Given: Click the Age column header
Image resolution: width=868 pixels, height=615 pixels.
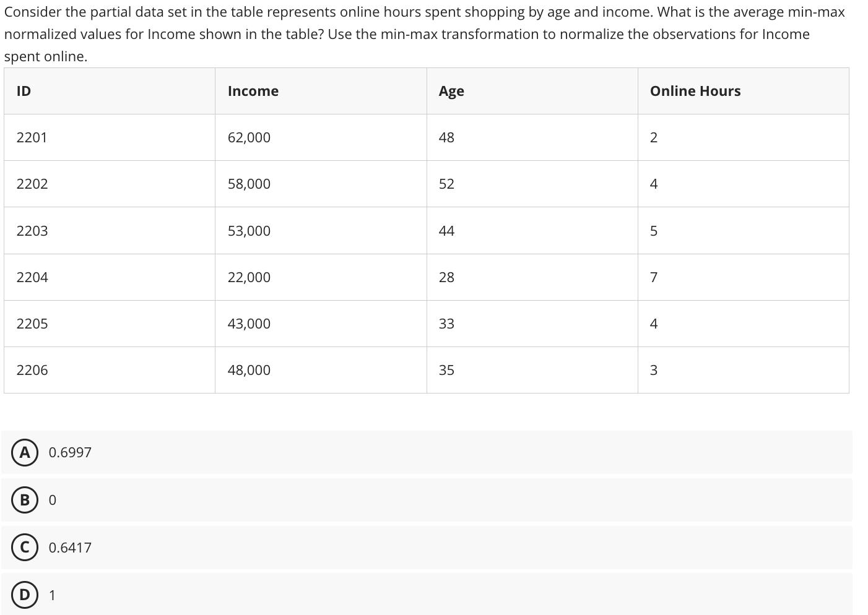Looking at the screenshot, I should pos(451,91).
